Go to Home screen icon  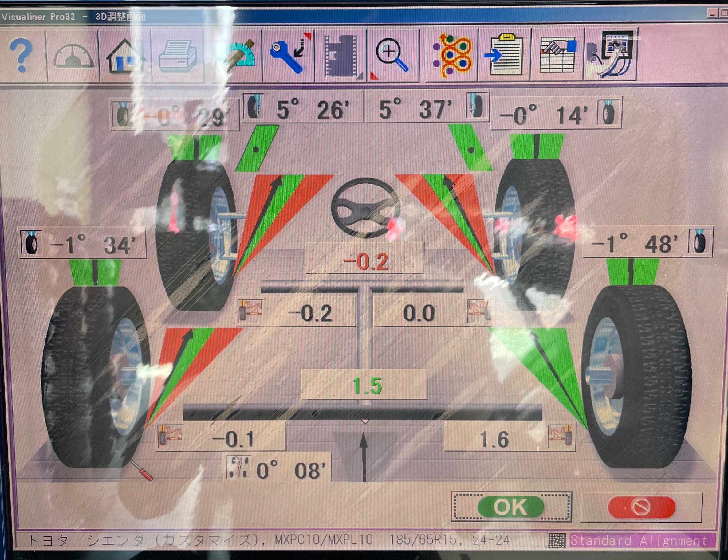pyautogui.click(x=126, y=56)
